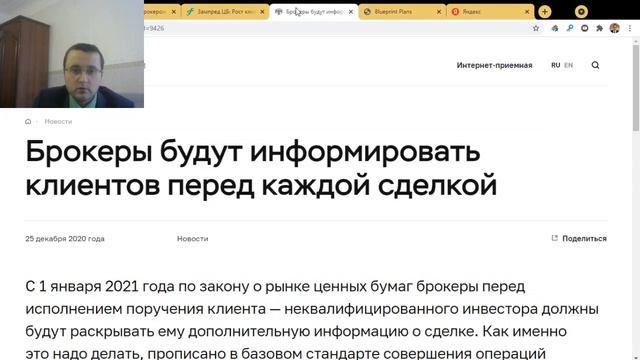Close the Яндекс tab
This screenshot has height=360, width=640.
click(x=527, y=12)
